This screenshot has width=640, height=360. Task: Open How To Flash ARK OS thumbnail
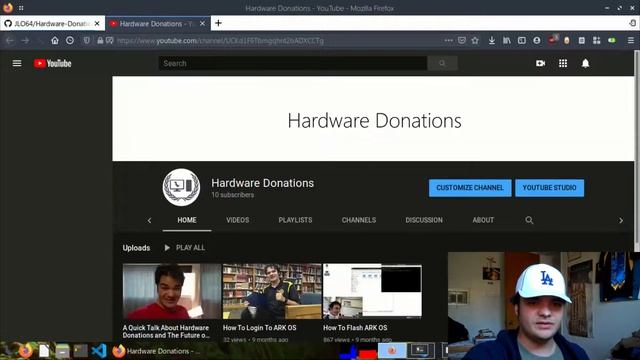click(x=372, y=291)
